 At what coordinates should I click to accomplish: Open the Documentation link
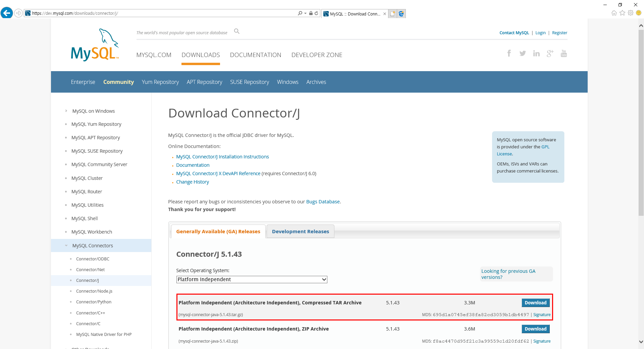tap(193, 165)
